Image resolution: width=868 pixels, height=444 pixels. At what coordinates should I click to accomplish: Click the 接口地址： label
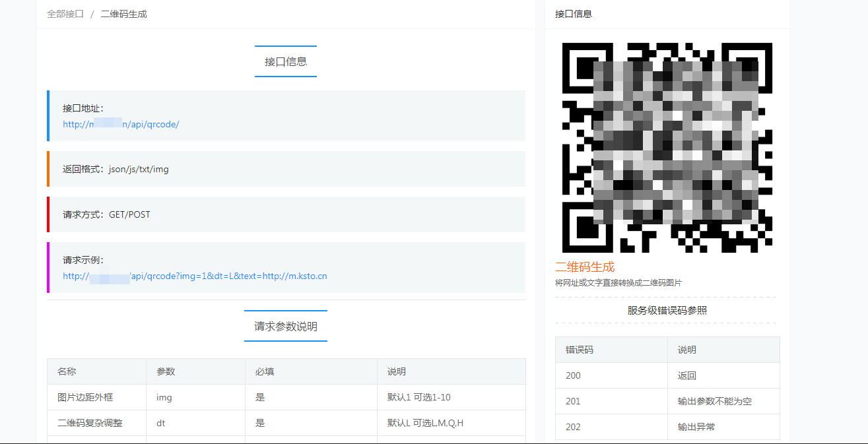point(83,108)
